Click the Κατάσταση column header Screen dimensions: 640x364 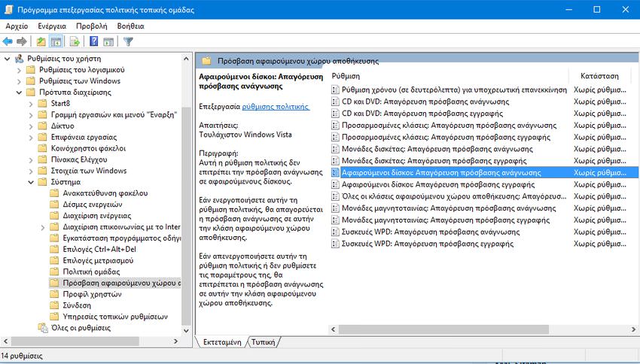coord(599,76)
